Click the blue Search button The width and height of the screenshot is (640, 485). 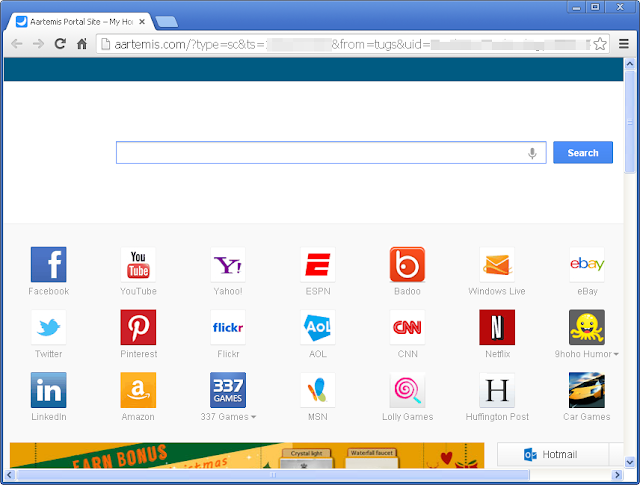coord(583,153)
